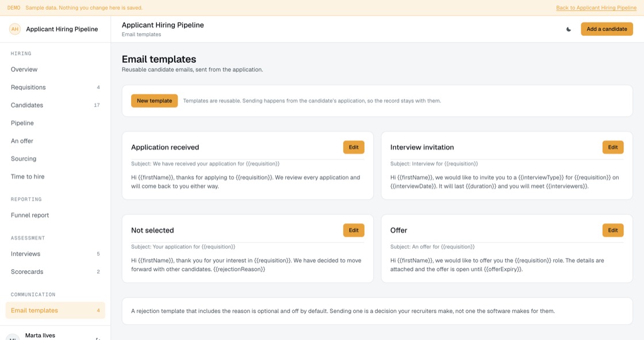Screen dimensions: 644x340
Task: Click subject 'An offer for {{requisition}}'
Action: [x=432, y=247]
